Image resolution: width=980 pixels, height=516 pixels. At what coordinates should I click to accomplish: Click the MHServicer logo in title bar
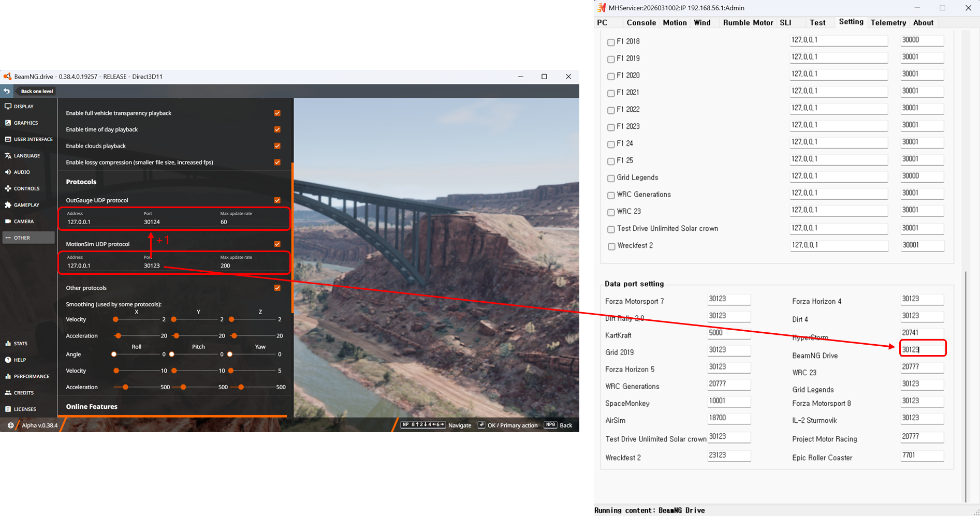(x=601, y=8)
